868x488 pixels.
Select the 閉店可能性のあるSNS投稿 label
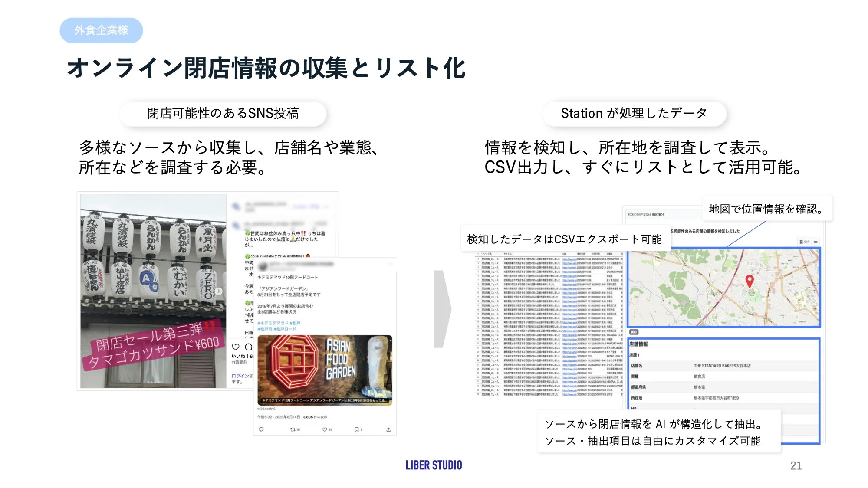224,114
